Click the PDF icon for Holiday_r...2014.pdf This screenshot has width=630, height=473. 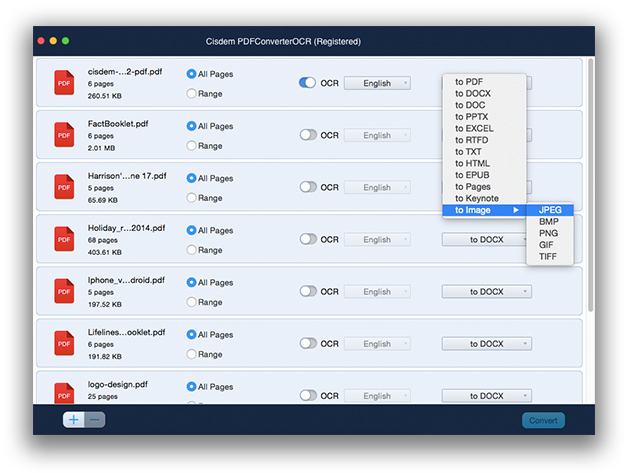[64, 239]
